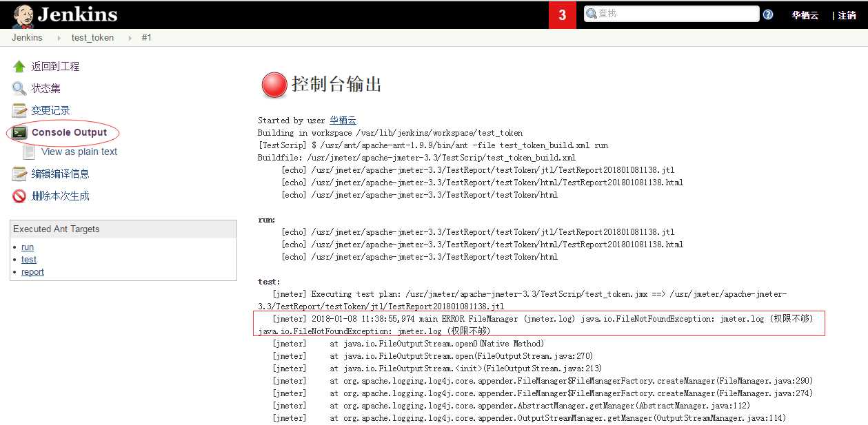Click the plain text document icon
868x425 pixels.
click(29, 152)
